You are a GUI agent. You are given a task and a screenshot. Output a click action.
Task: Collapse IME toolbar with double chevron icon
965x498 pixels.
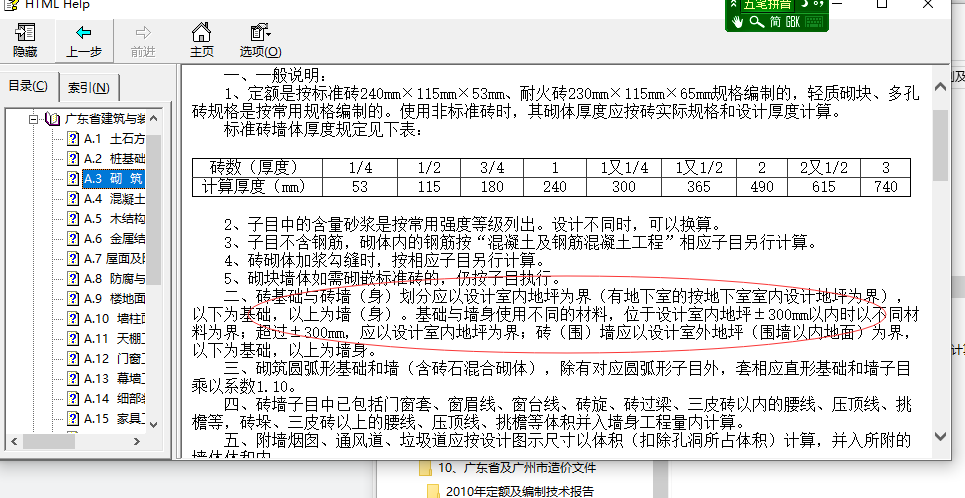click(x=734, y=4)
